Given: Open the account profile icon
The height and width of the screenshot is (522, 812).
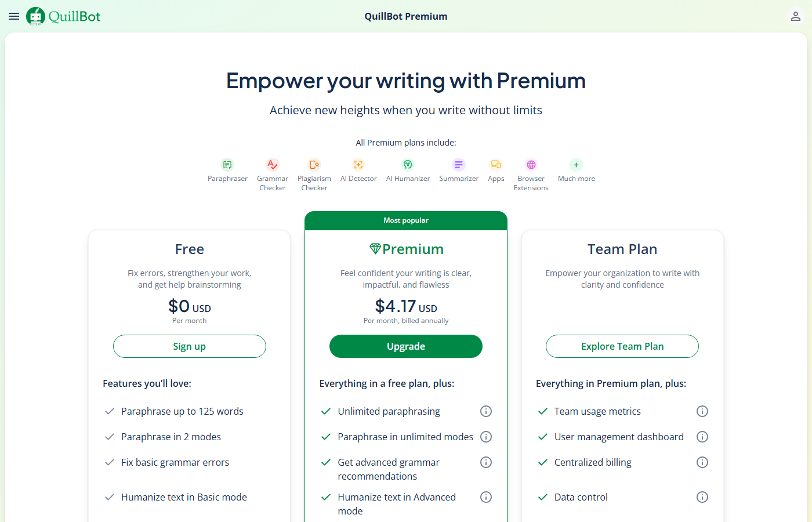Looking at the screenshot, I should 795,16.
